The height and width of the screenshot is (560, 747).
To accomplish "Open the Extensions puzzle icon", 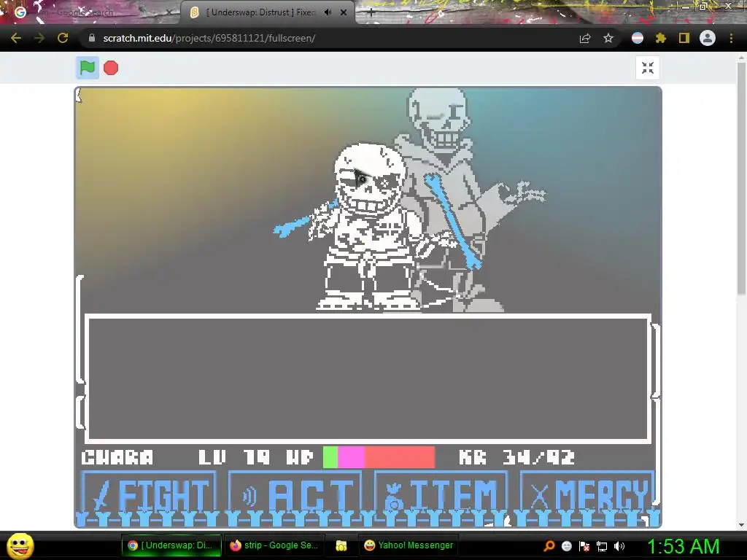I will click(x=660, y=38).
